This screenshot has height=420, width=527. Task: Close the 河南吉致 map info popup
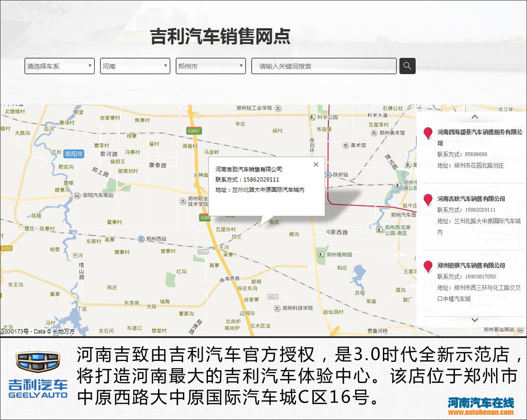click(x=315, y=164)
